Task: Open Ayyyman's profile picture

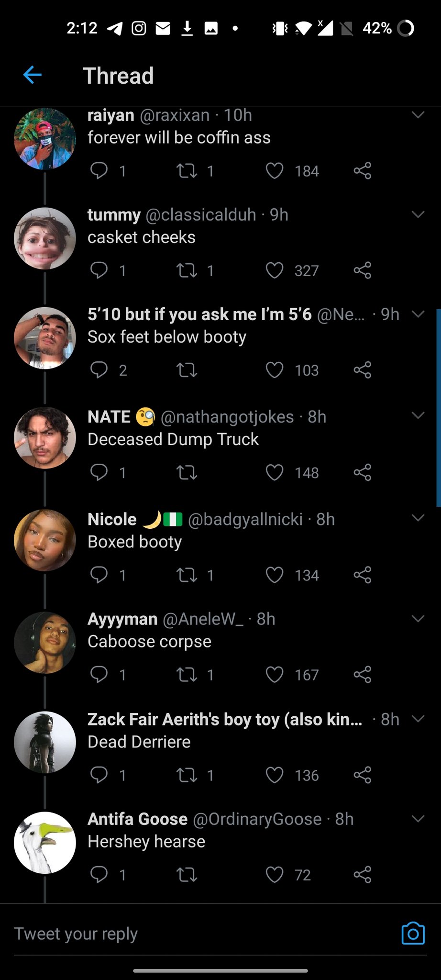Action: [x=45, y=643]
